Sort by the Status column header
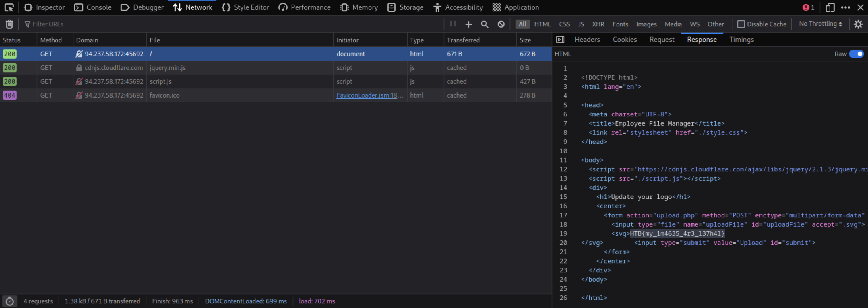 18,40
